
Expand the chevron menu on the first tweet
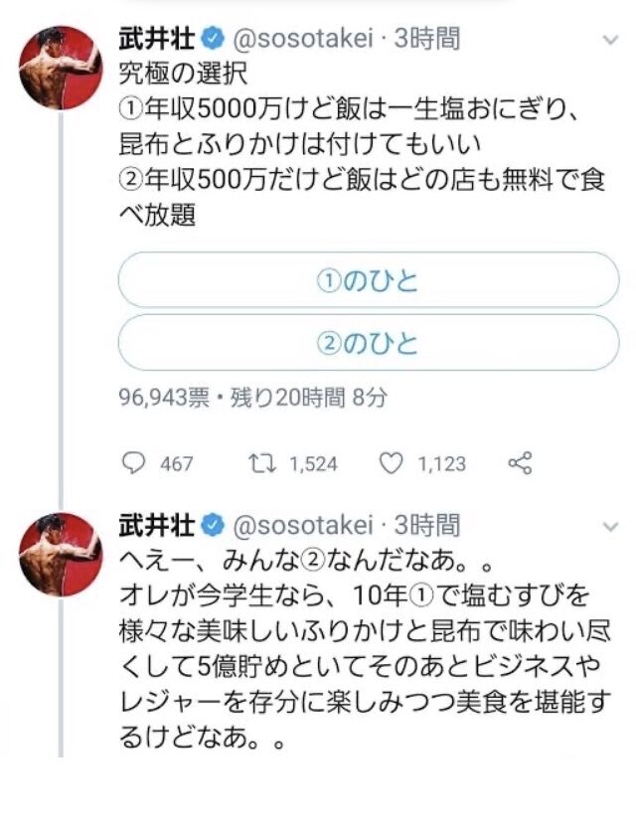tap(611, 40)
